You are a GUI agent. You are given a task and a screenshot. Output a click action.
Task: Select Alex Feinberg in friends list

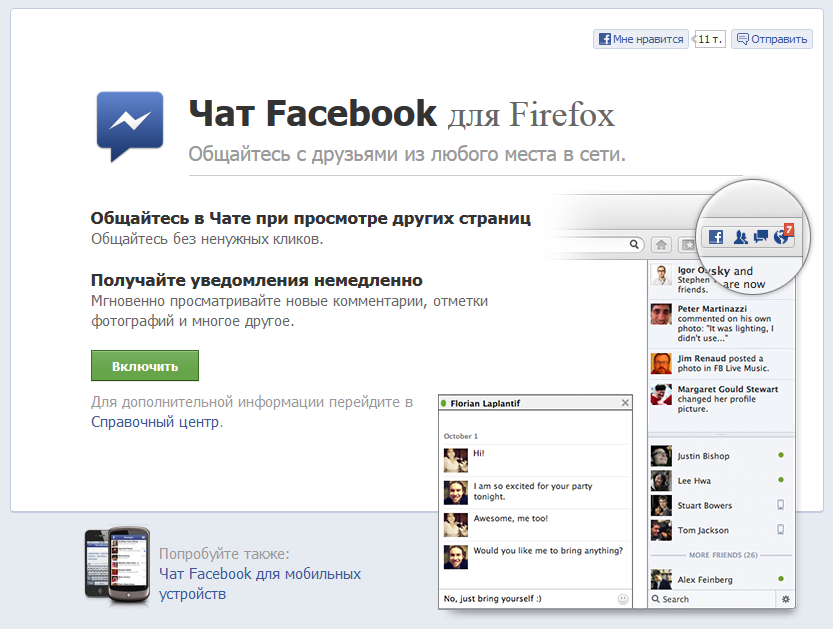pyautogui.click(x=721, y=579)
